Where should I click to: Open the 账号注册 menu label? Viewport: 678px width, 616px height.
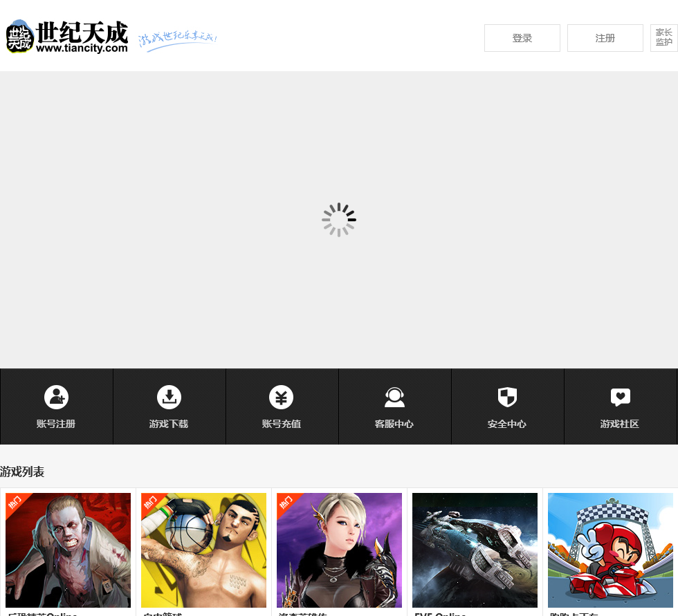56,424
